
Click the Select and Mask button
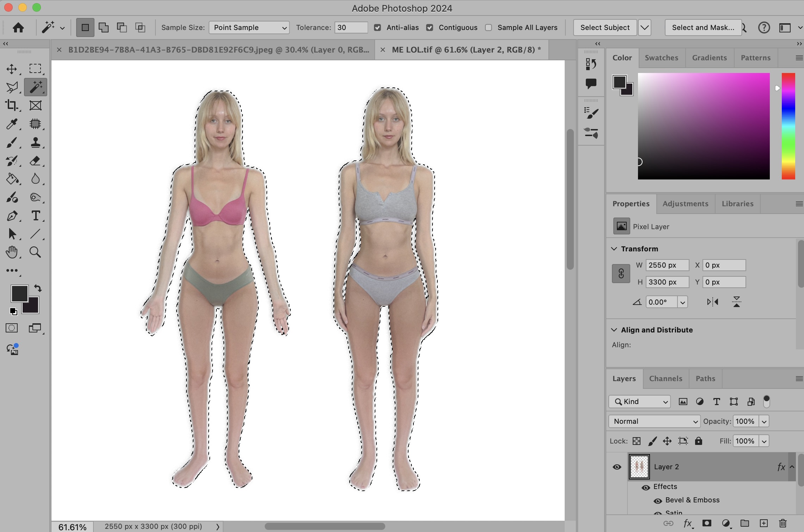pyautogui.click(x=703, y=27)
